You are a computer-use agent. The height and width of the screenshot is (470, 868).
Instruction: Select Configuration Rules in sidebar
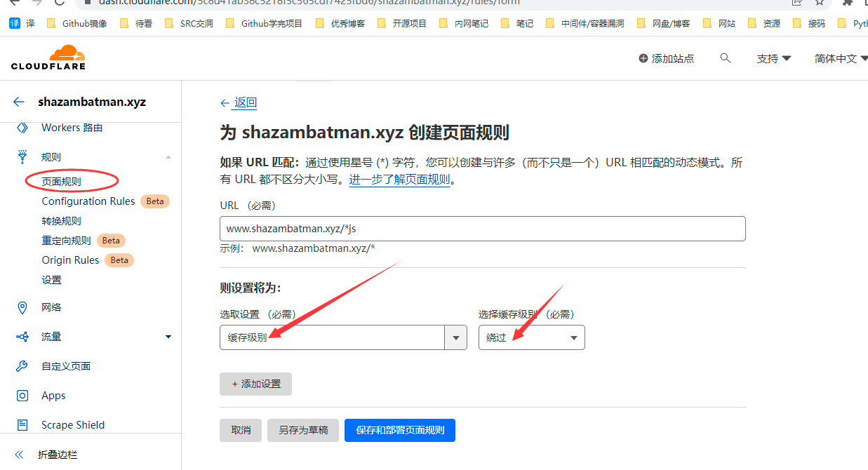[88, 201]
